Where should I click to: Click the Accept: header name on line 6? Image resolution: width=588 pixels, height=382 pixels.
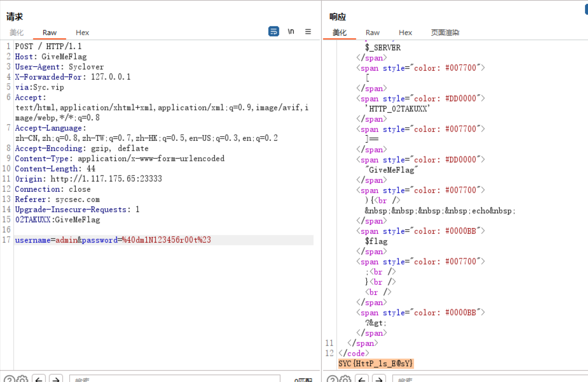coord(31,97)
